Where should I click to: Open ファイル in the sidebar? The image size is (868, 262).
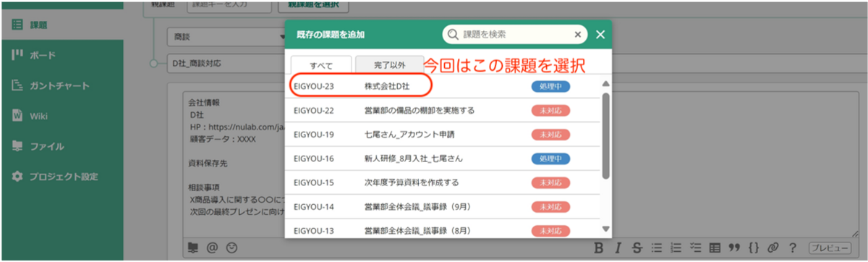click(61, 146)
